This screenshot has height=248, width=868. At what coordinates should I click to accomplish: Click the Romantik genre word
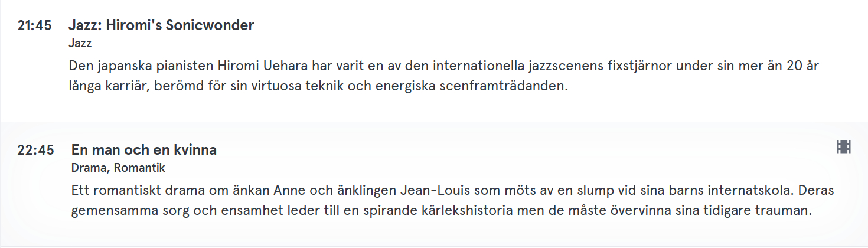point(139,168)
